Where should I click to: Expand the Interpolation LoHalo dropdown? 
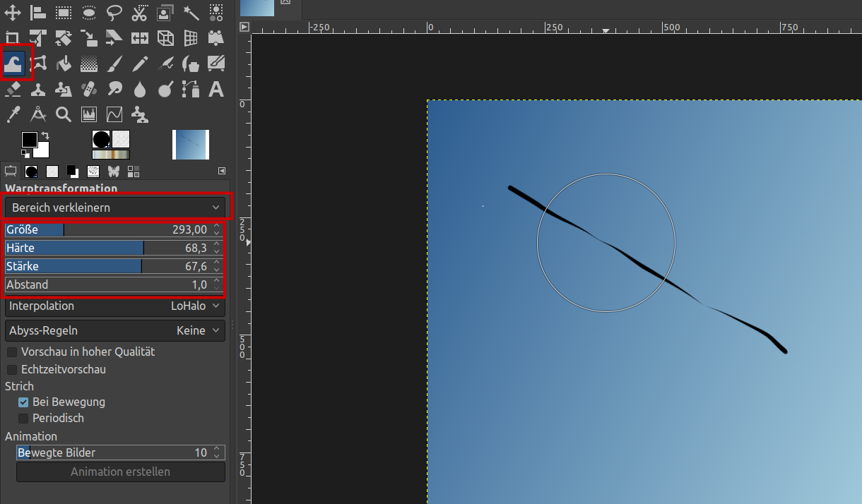click(115, 306)
